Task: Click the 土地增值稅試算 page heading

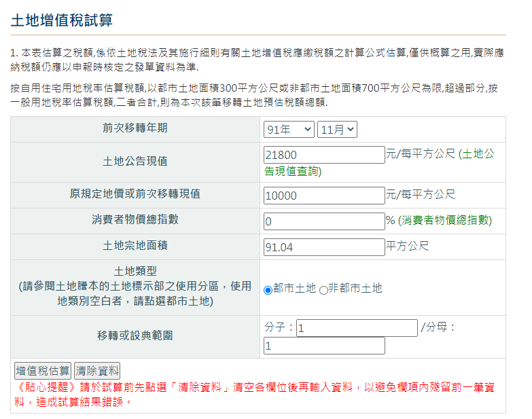Action: coord(62,20)
